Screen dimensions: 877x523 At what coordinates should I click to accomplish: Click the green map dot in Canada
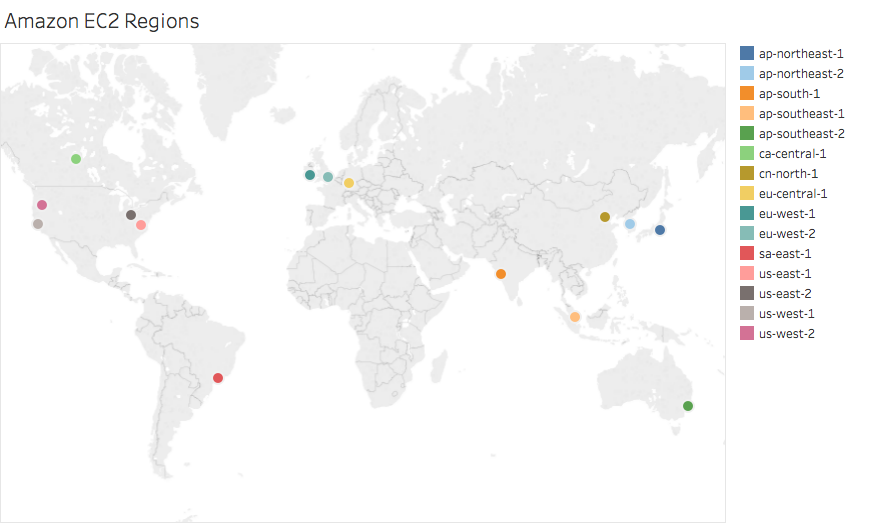(x=76, y=159)
